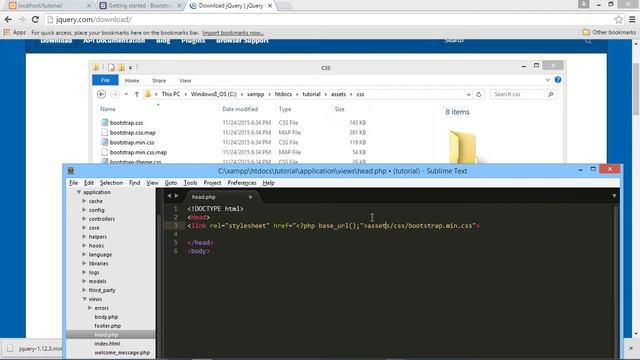This screenshot has width=640, height=360.
Task: Expand the errors folder
Action: pos(90,308)
